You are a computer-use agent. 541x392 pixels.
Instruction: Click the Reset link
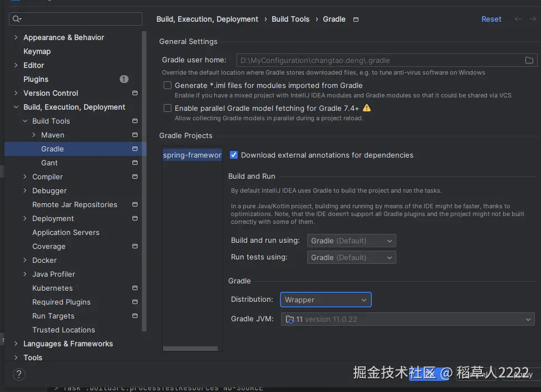491,19
